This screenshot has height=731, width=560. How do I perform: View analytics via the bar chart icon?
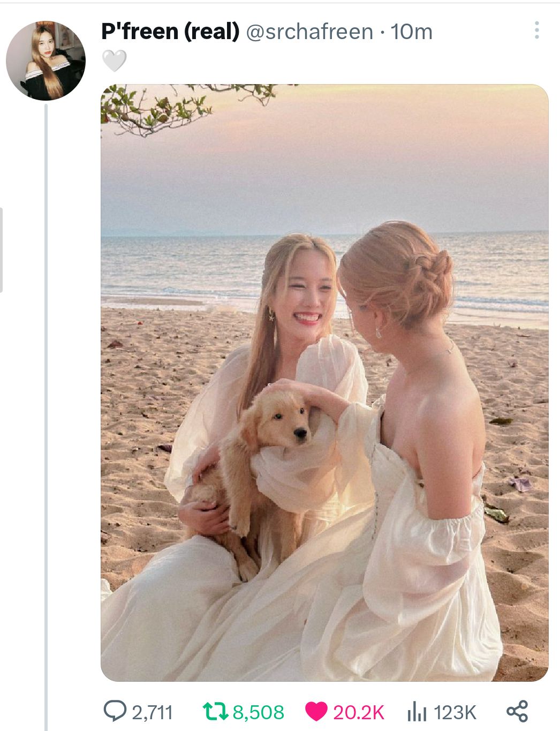coord(417,712)
